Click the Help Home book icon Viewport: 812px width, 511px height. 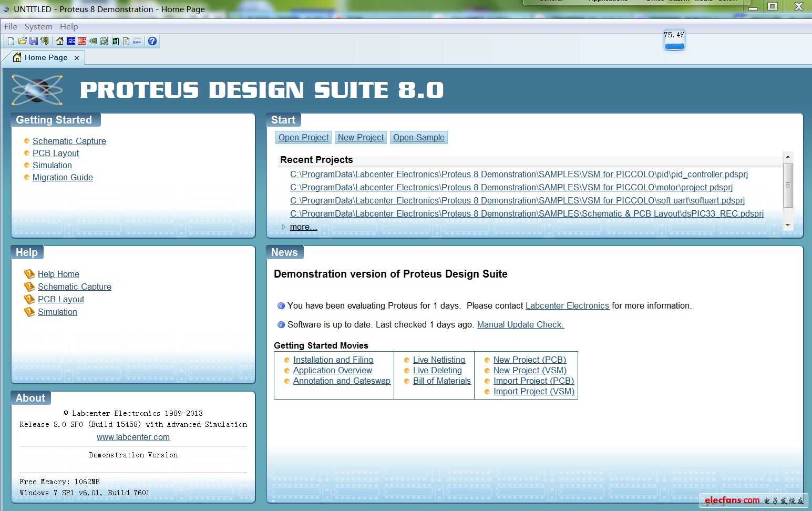coord(29,274)
